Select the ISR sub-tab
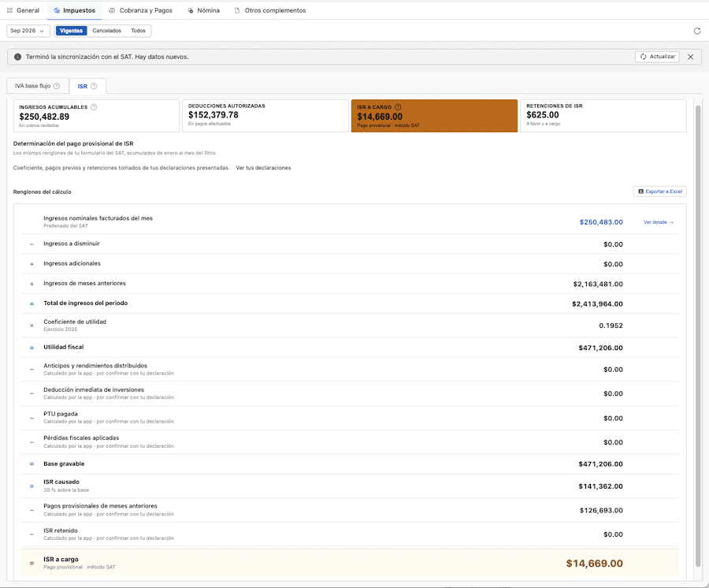 (87, 86)
